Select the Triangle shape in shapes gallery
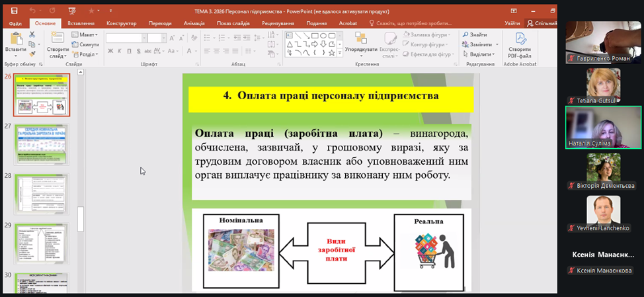Viewport: 644px width, 297px height. tap(290, 44)
